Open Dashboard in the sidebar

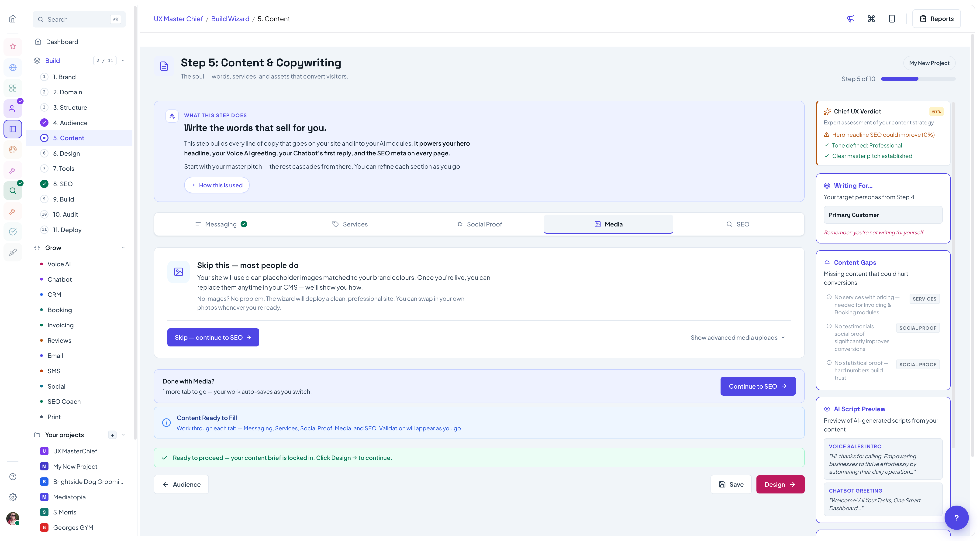pyautogui.click(x=79, y=42)
